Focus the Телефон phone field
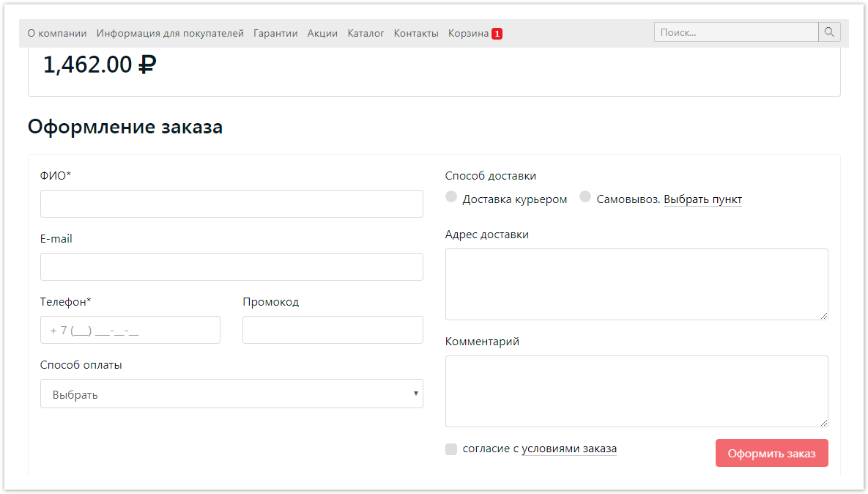868x494 pixels. tap(130, 330)
